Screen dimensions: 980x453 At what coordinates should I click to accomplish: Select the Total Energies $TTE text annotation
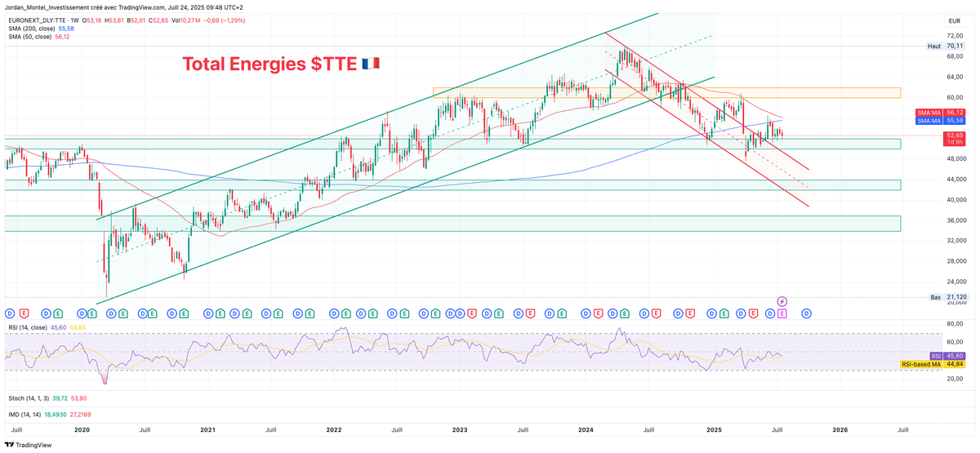(269, 64)
